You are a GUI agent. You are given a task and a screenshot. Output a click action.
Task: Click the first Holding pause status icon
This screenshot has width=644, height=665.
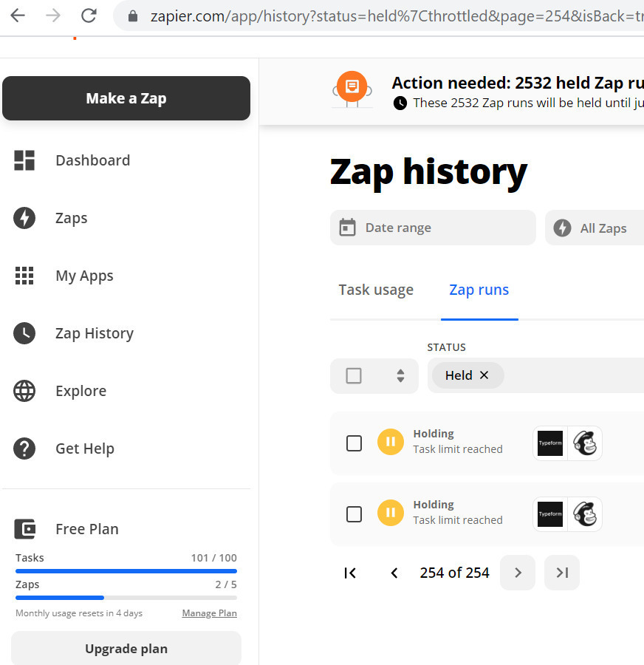[391, 442]
